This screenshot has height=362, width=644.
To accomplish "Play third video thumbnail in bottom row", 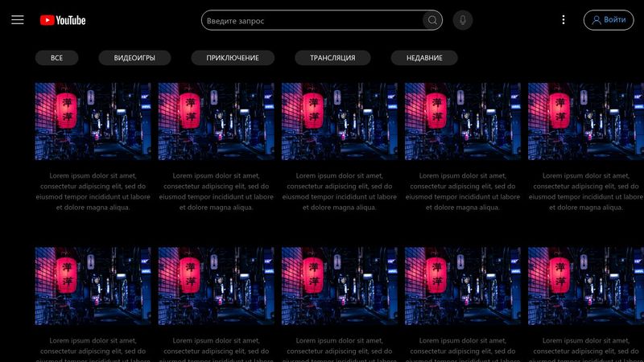I will [x=339, y=286].
